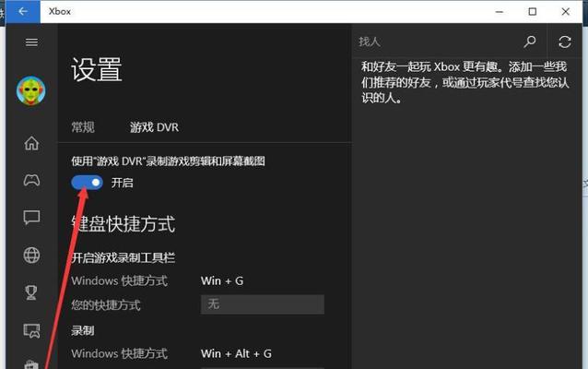Open the user profile avatar
588x369 pixels.
(30, 90)
